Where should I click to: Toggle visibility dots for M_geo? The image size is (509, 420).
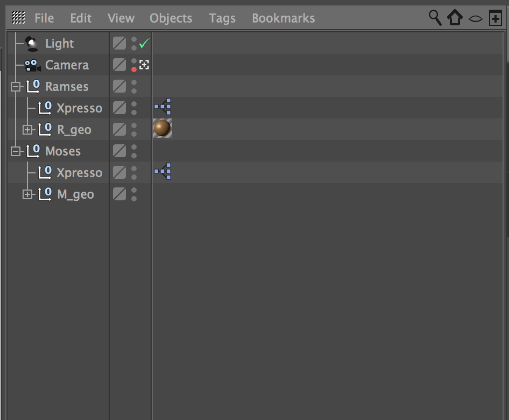pyautogui.click(x=134, y=194)
